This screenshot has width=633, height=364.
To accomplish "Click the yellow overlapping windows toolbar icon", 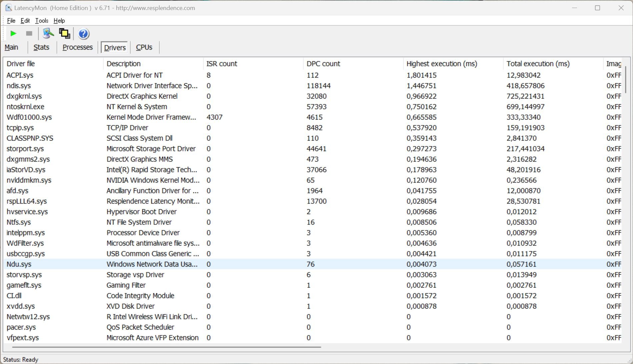I will [x=64, y=33].
